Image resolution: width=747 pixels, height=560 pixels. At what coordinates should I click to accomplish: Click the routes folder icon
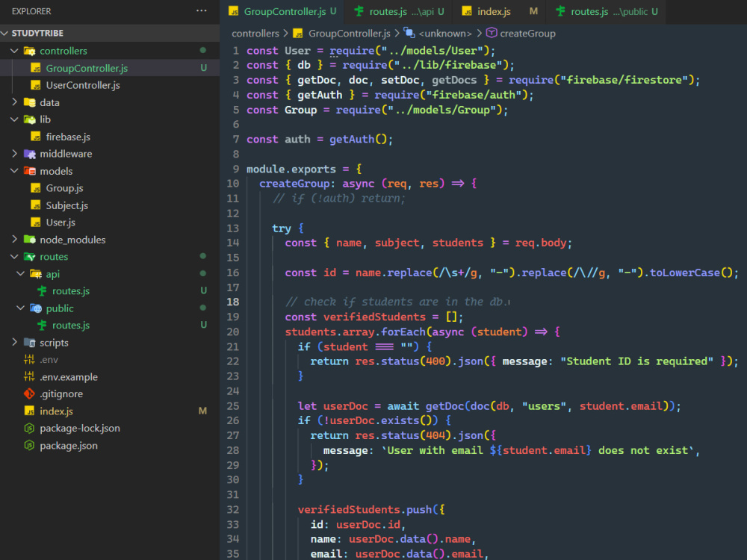30,256
